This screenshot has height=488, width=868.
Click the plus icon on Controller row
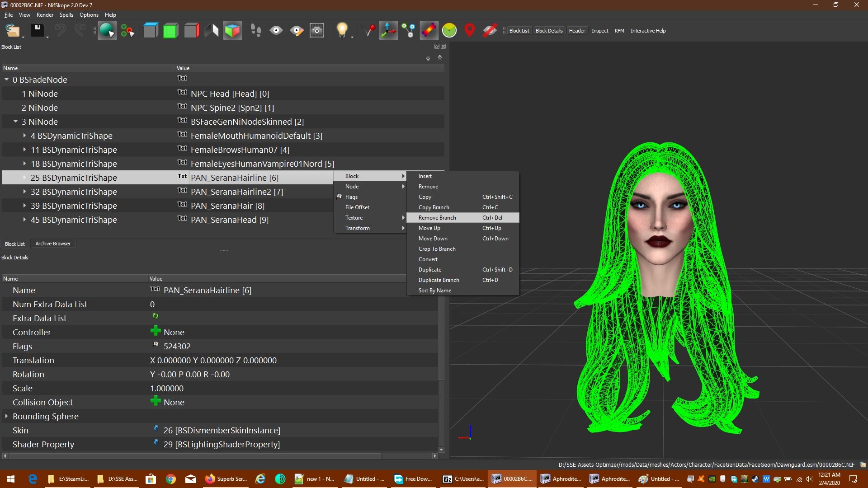pos(156,331)
